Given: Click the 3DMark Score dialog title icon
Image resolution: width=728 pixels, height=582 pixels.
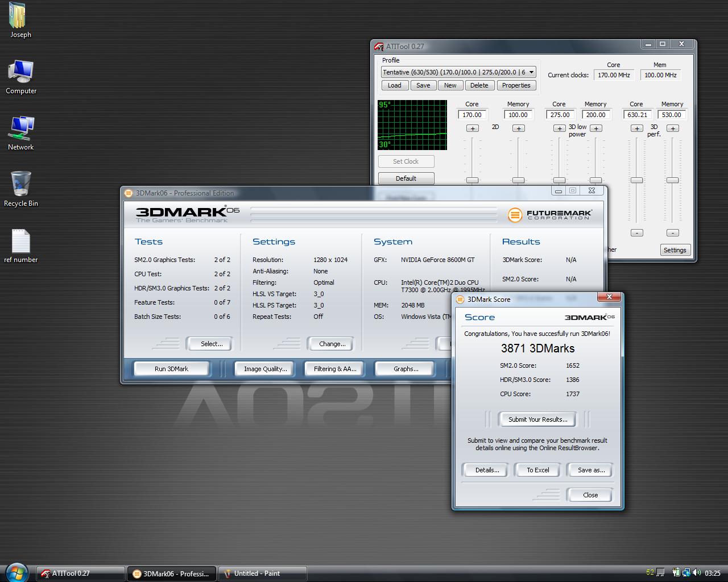Looking at the screenshot, I should point(460,300).
